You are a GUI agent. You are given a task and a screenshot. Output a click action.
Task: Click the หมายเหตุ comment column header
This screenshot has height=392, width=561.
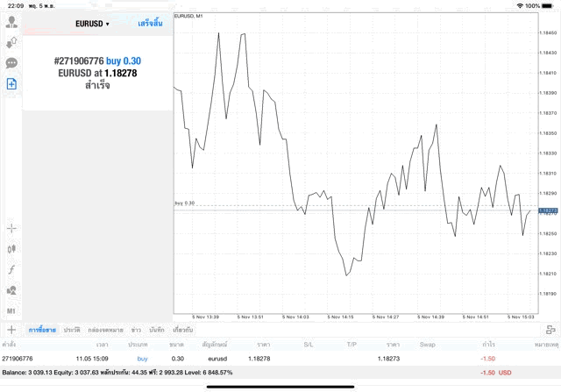pos(547,345)
